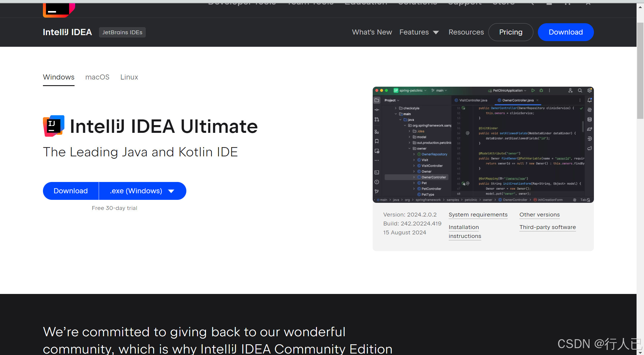
Task: Click the Run button in IDE preview
Action: [x=533, y=91]
